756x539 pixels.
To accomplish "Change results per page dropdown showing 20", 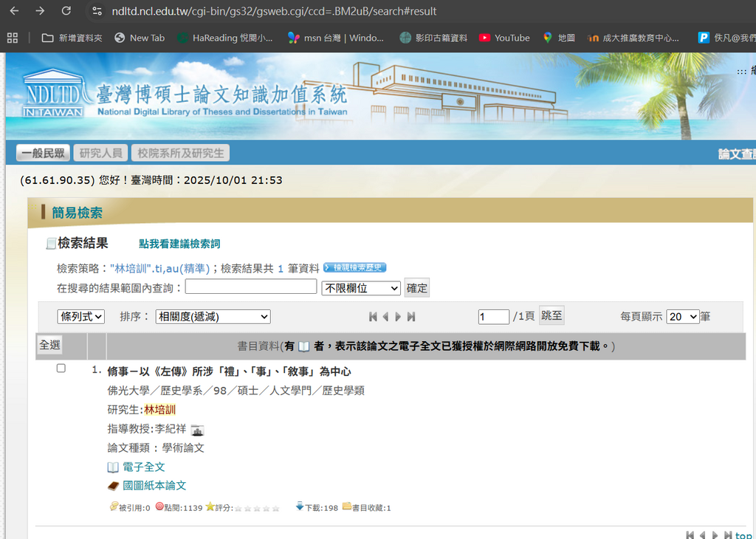I will tap(682, 317).
